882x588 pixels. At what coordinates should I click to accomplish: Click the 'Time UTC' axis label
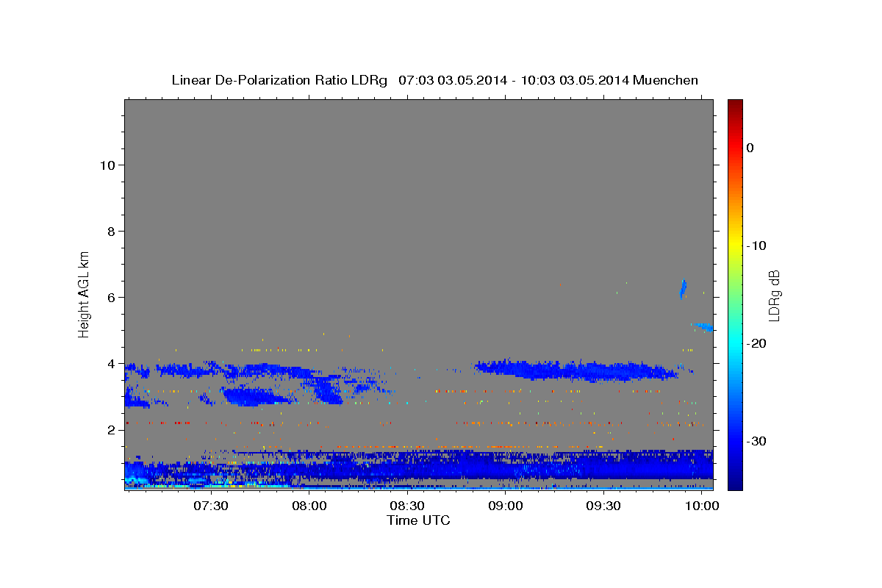418,520
